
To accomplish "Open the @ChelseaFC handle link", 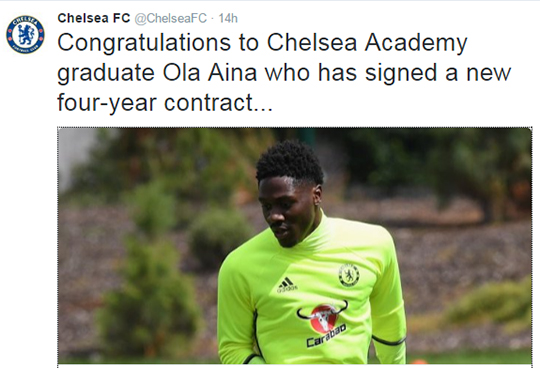I will point(170,18).
